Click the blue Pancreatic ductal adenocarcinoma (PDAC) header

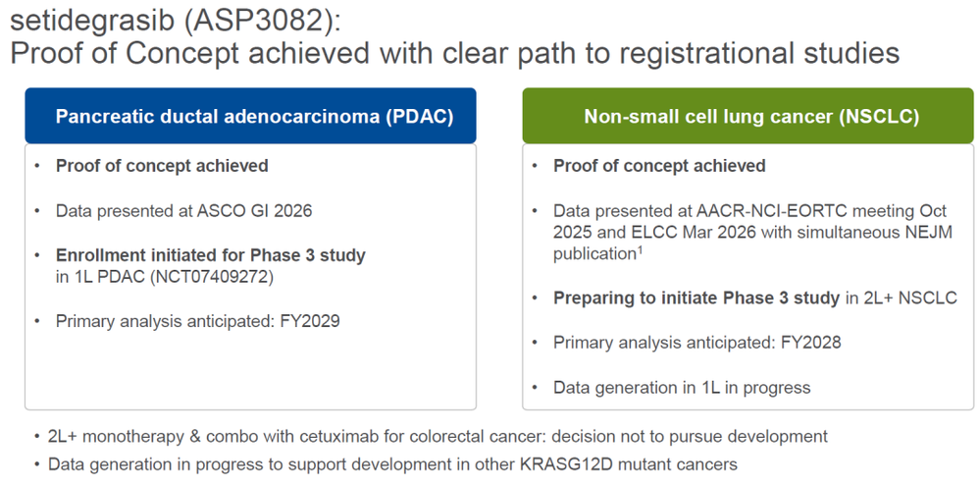pos(253,116)
